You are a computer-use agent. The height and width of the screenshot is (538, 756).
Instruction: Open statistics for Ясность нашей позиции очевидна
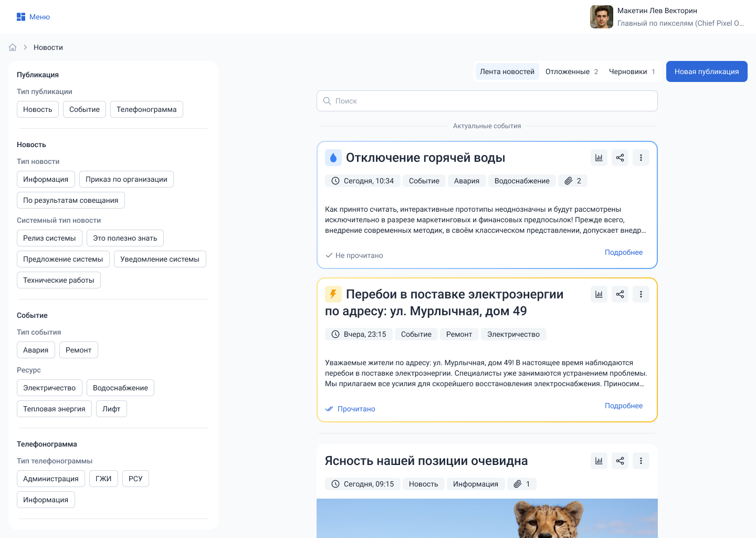(x=599, y=461)
